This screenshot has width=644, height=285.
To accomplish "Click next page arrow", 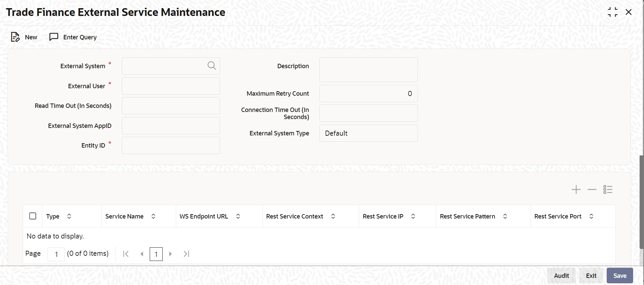I will coord(170,254).
